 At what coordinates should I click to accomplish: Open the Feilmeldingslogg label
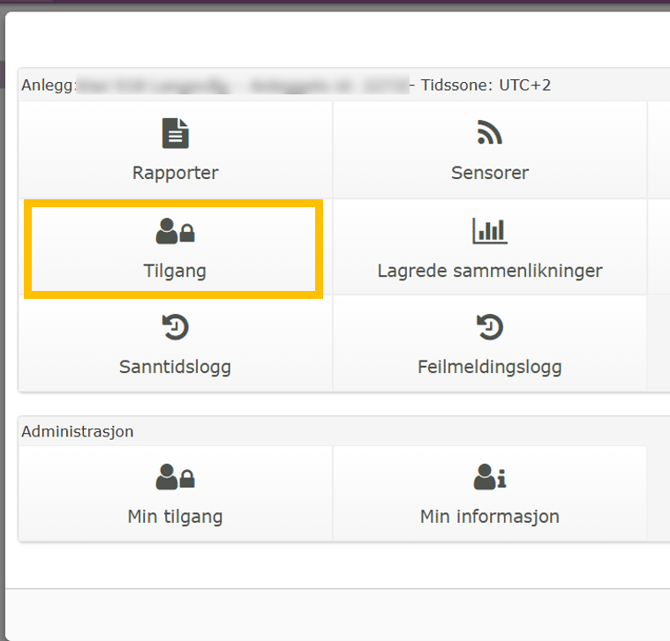[489, 367]
